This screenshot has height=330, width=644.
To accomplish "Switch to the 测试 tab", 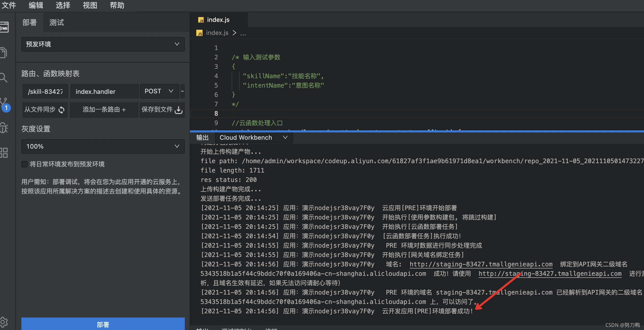I will click(56, 23).
